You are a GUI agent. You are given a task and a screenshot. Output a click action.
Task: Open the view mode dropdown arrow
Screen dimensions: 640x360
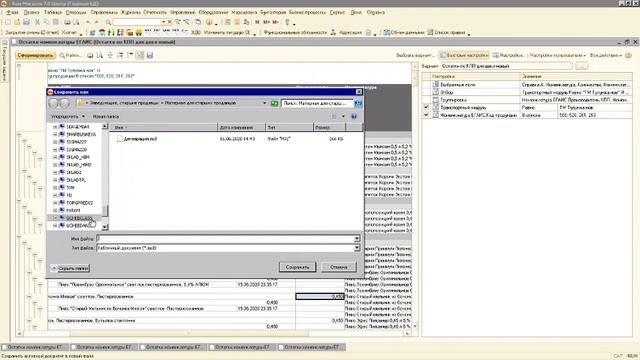(343, 116)
